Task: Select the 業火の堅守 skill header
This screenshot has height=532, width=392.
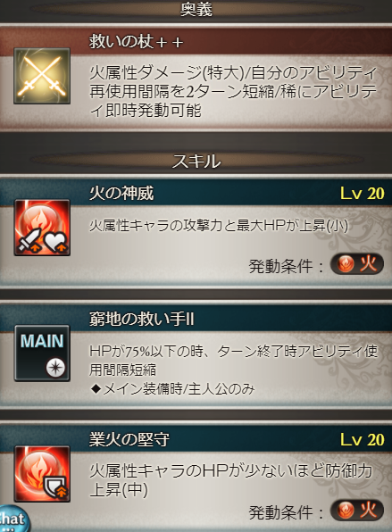Action: pyautogui.click(x=196, y=440)
